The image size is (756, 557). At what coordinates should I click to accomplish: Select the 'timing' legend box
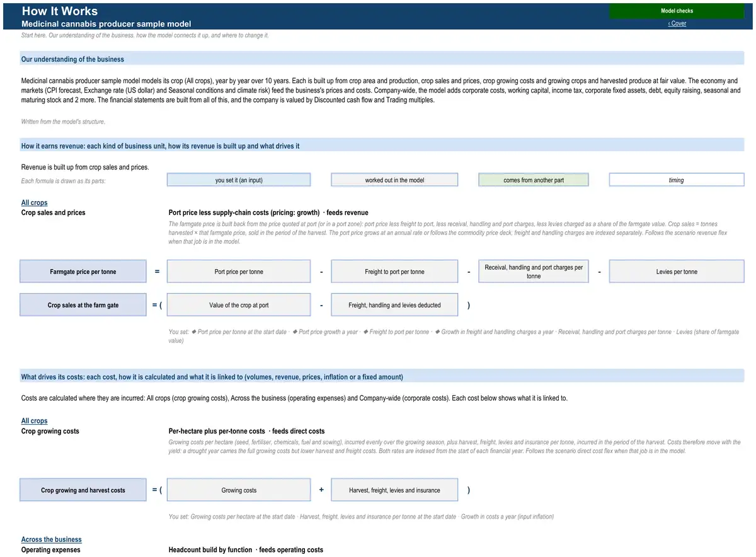tap(677, 180)
